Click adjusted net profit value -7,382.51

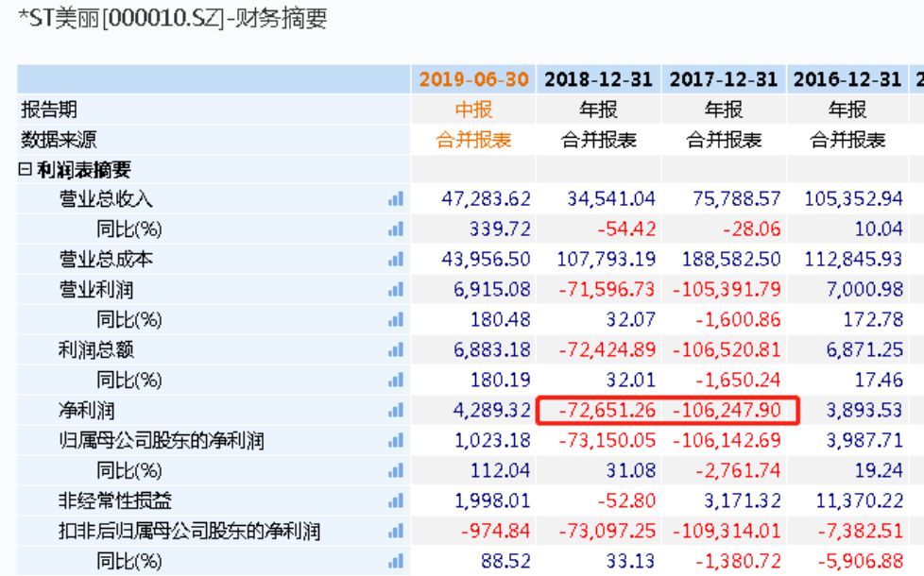point(860,532)
